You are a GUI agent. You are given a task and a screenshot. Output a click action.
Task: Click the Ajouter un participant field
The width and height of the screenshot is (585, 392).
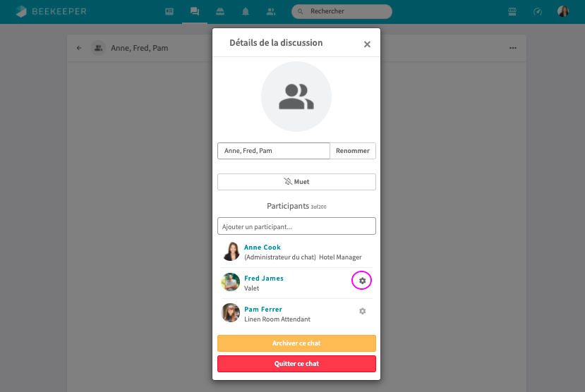[x=296, y=226]
